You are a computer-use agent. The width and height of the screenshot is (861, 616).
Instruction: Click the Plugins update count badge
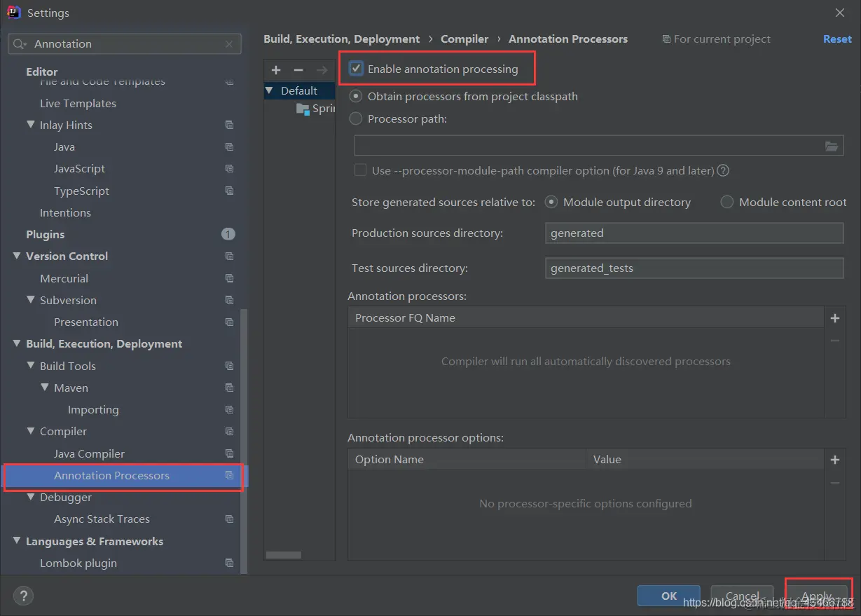(228, 234)
